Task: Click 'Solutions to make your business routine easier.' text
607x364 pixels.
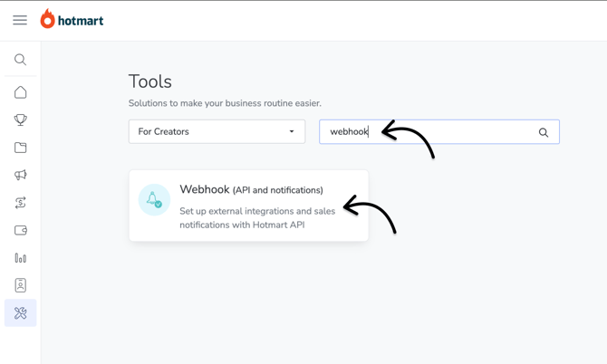Action: point(225,103)
